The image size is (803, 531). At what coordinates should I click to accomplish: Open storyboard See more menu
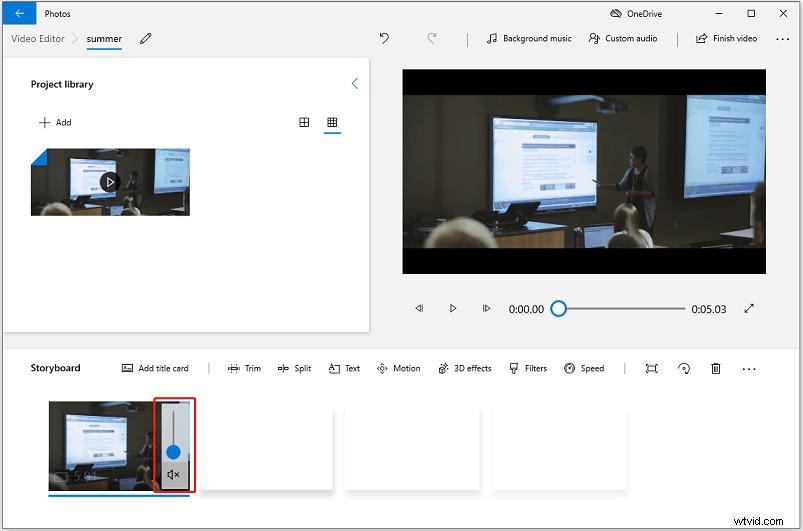749,369
